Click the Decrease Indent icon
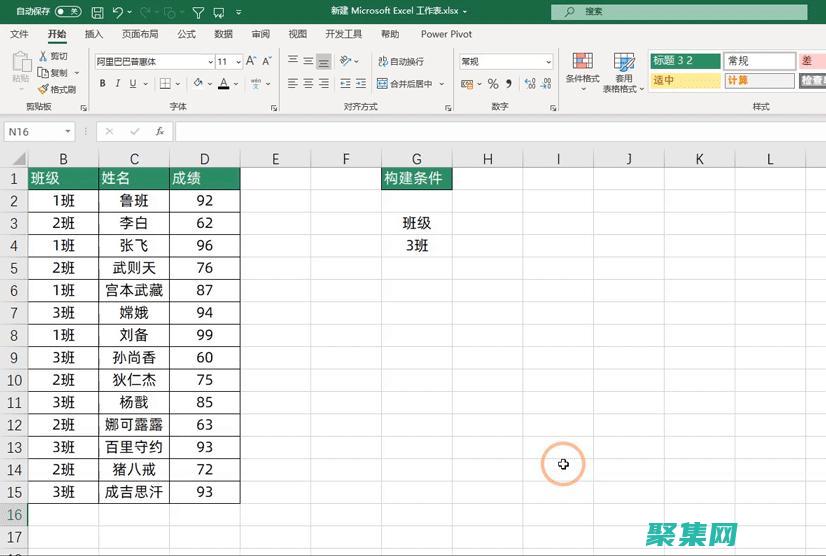826x556 pixels. (346, 83)
